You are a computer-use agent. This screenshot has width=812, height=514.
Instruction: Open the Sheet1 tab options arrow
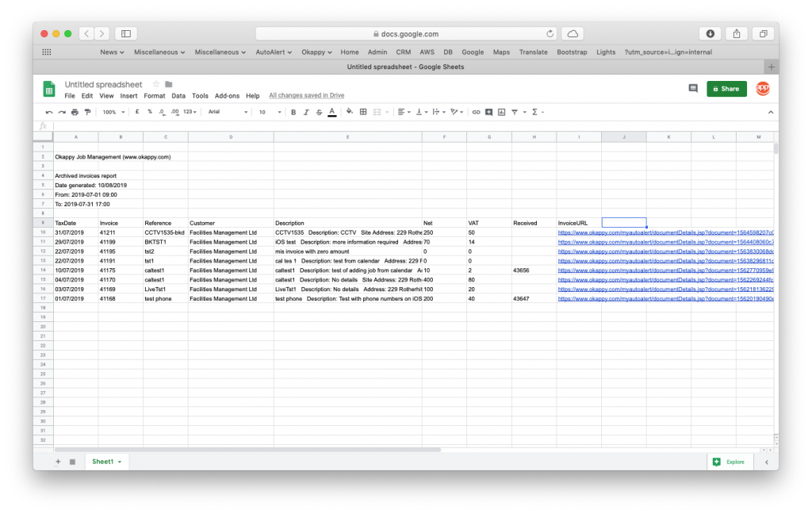pyautogui.click(x=120, y=462)
